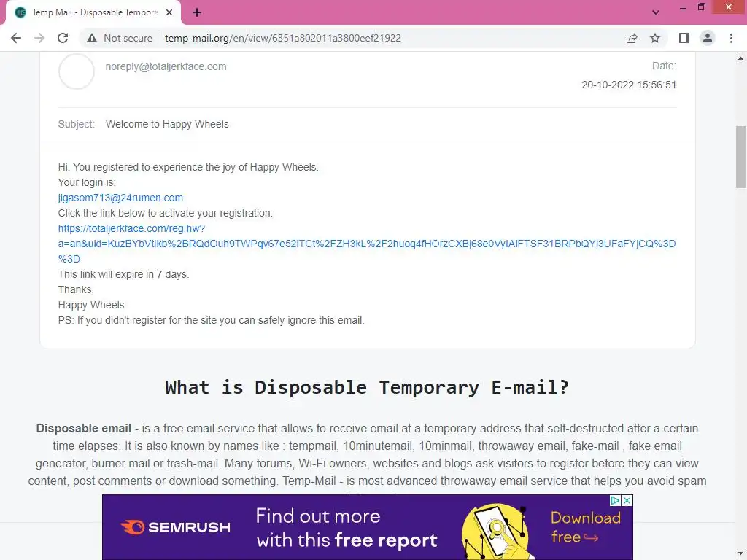This screenshot has width=747, height=560.
Task: Open the jigasom713@24rumen.com login link
Action: (x=120, y=198)
